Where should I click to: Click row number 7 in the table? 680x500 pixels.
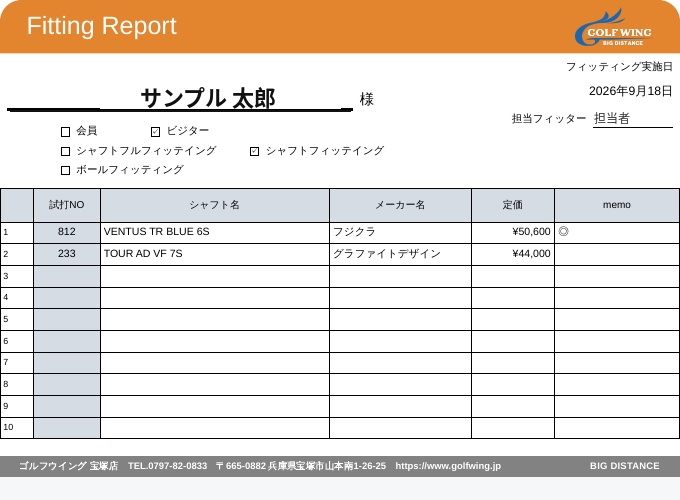pyautogui.click(x=6, y=363)
